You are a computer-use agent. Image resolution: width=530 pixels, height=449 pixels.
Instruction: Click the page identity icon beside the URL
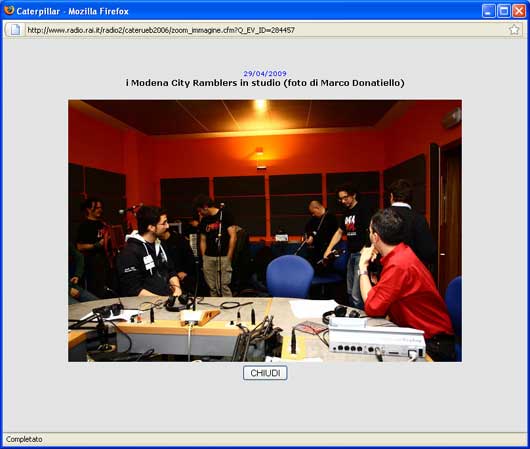click(x=15, y=30)
